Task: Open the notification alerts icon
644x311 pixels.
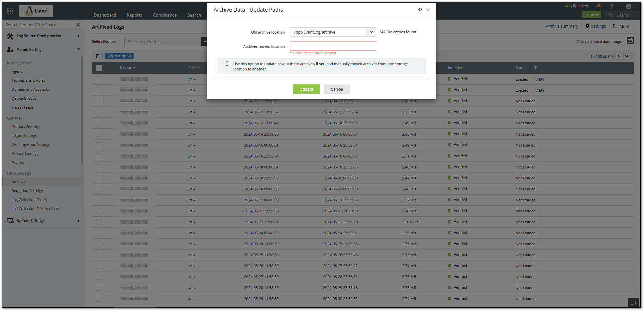Action: point(598,6)
